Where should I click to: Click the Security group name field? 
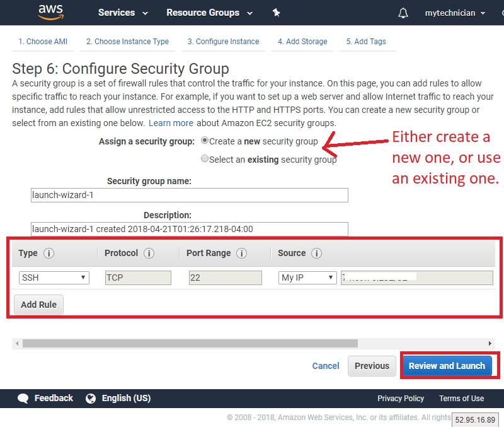click(x=189, y=196)
